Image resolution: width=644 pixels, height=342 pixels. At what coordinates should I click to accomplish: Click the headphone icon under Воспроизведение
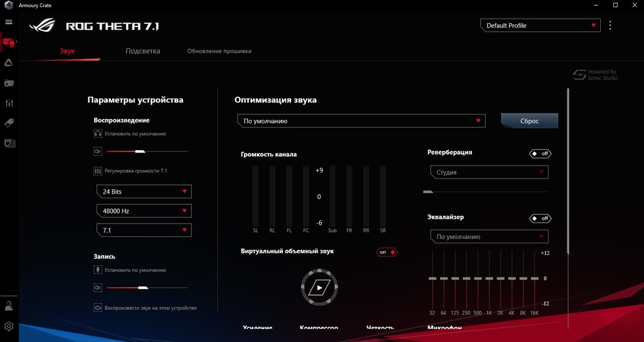coord(98,133)
